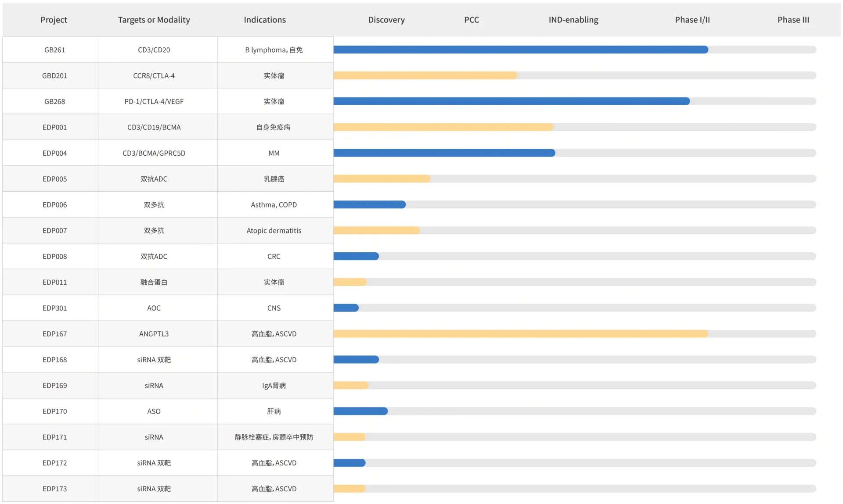This screenshot has height=504, width=843.
Task: Click the ANGPTL3 target cell
Action: pos(154,334)
